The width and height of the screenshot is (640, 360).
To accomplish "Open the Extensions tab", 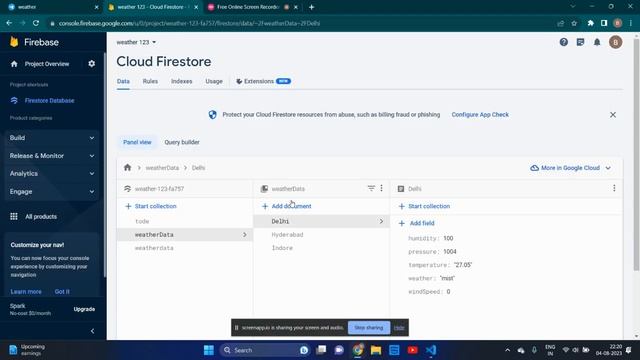I will 263,81.
